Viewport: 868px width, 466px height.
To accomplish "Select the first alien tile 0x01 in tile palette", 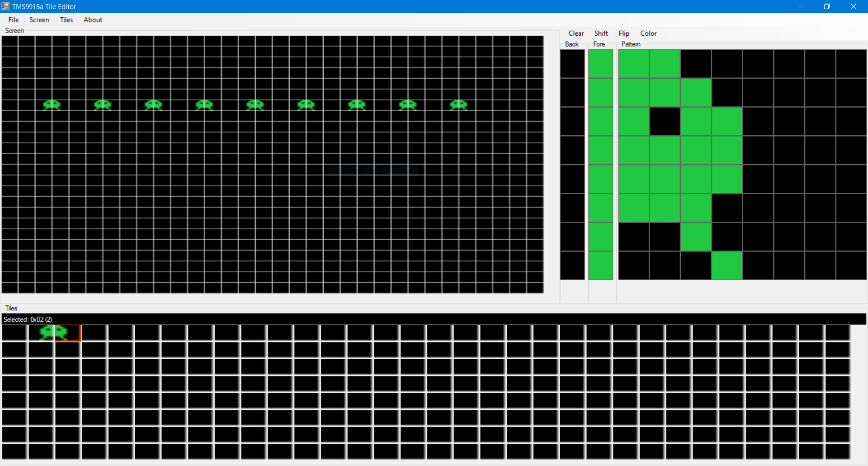I will (x=41, y=333).
